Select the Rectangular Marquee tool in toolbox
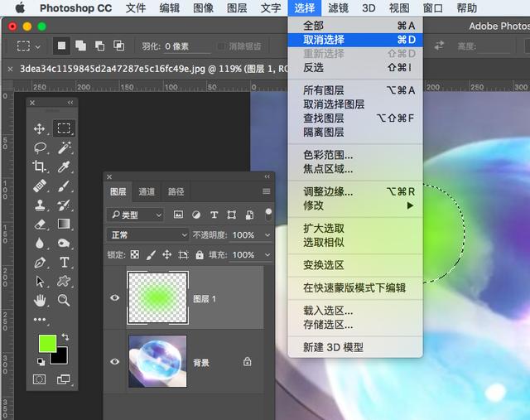 (64, 128)
